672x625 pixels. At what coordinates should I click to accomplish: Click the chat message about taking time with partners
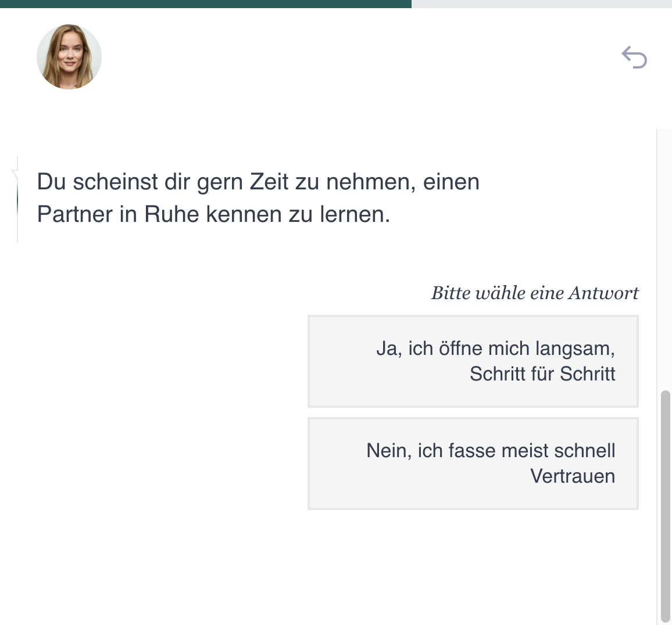258,197
